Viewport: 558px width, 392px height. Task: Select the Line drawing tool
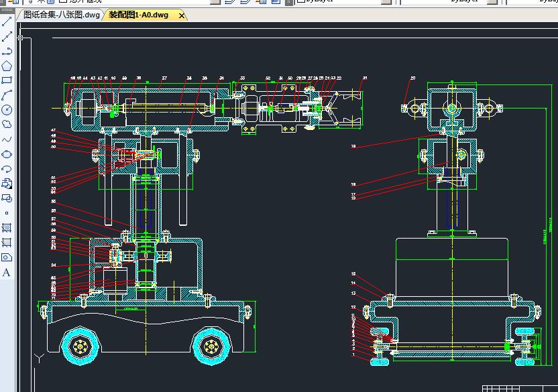pos(7,21)
